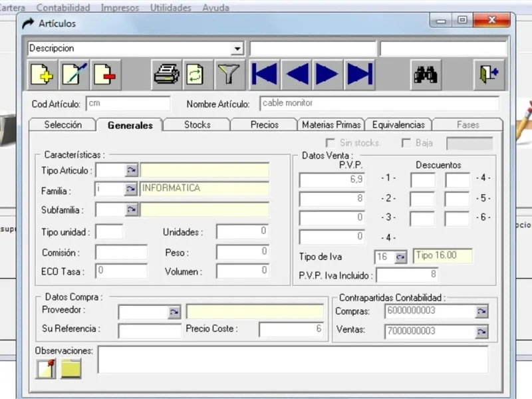Click the Descuento 5 field
This screenshot has width=532, height=399.
458,199
